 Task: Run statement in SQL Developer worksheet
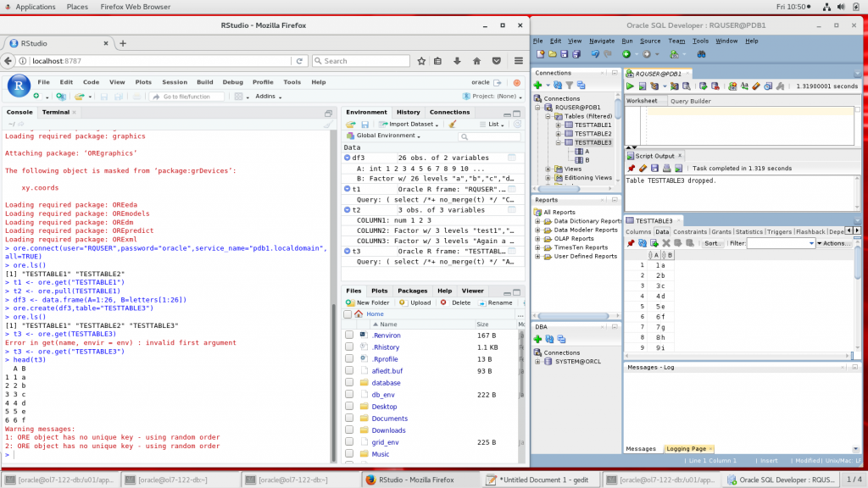coord(630,86)
